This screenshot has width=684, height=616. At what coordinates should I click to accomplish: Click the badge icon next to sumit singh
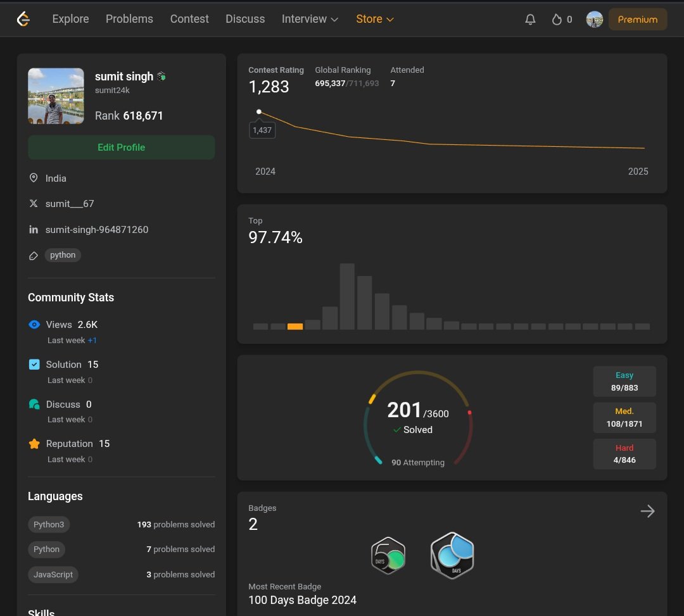click(161, 77)
